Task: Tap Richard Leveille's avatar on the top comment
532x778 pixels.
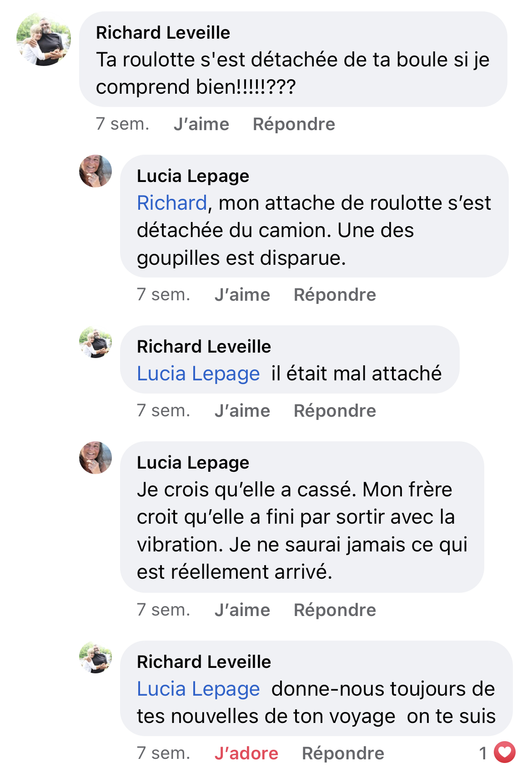Action: pos(44,40)
